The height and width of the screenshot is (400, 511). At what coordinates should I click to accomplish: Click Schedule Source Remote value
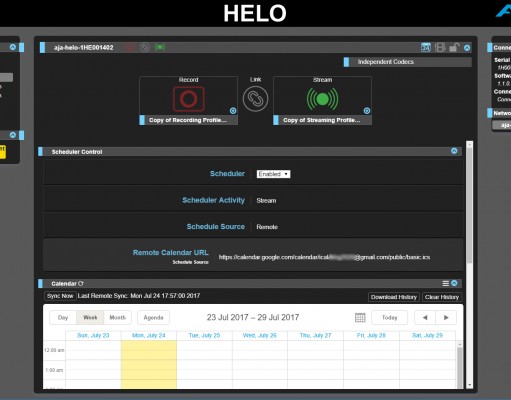[267, 227]
